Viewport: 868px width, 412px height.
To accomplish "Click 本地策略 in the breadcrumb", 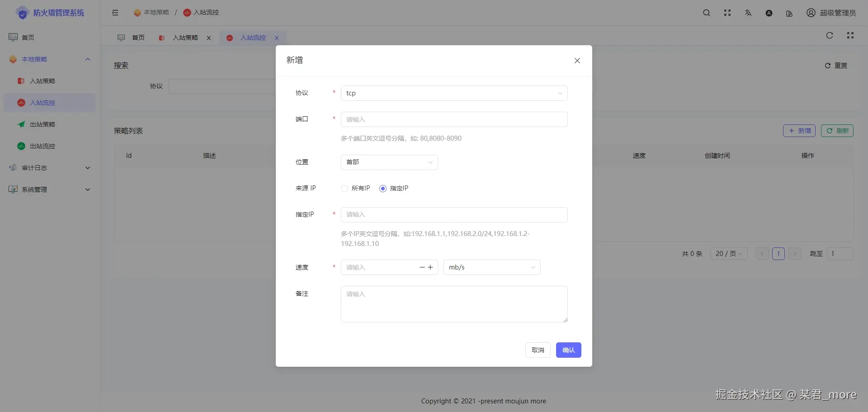I will pyautogui.click(x=151, y=13).
